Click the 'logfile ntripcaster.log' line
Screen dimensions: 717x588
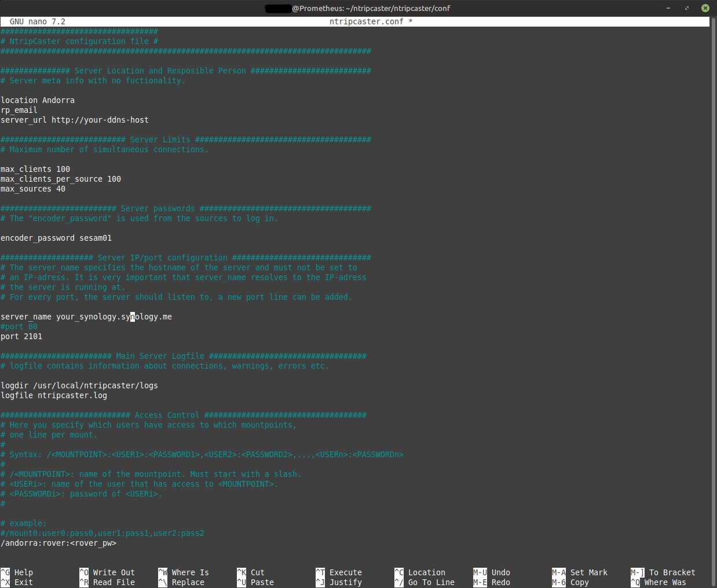point(54,395)
